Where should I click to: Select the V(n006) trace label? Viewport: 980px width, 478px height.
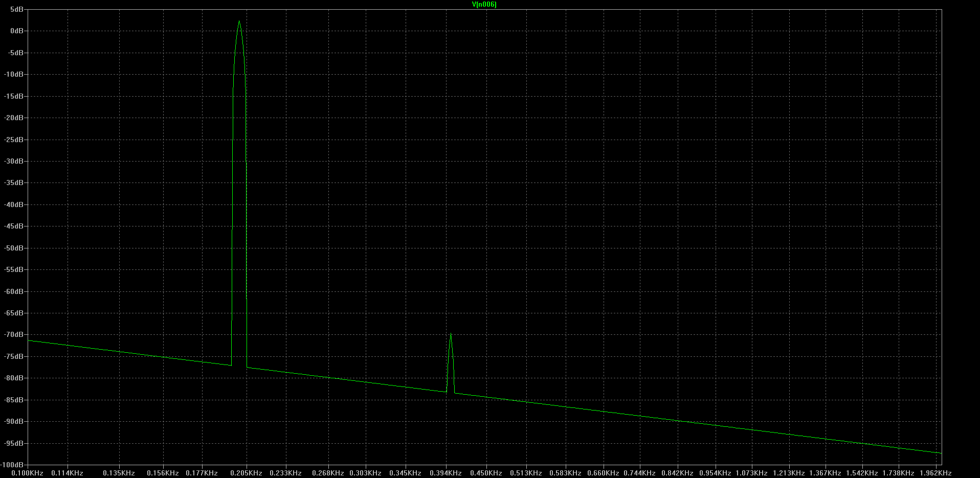click(x=484, y=5)
